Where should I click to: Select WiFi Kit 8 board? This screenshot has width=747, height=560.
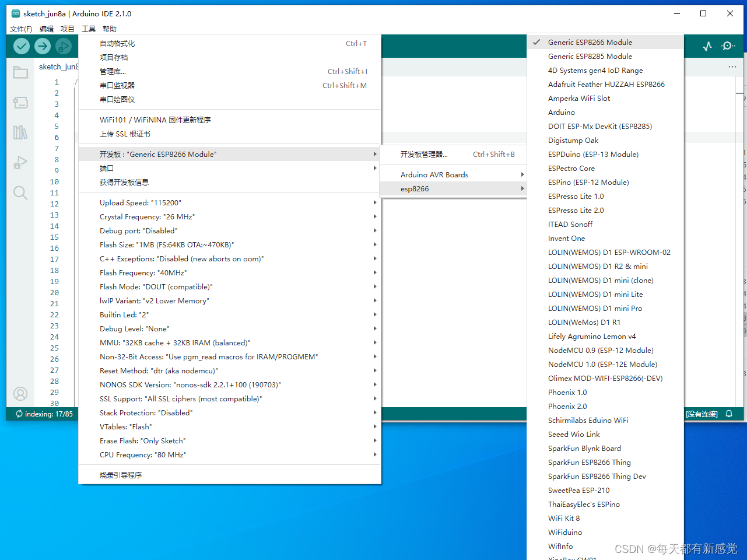tap(605, 518)
